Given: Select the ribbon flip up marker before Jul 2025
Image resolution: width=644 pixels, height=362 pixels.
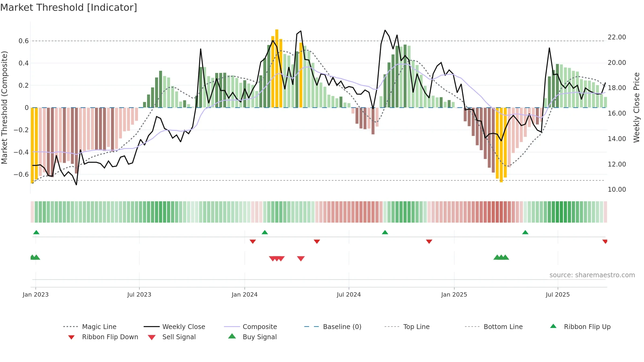Looking at the screenshot, I should (x=525, y=232).
